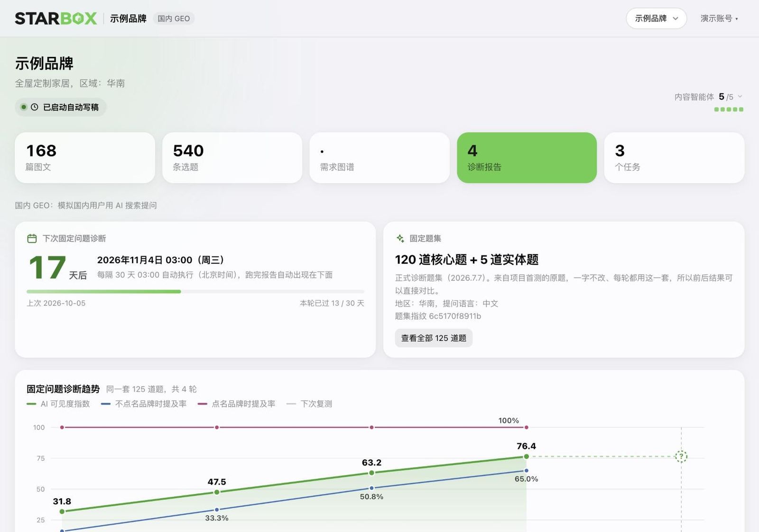The height and width of the screenshot is (532, 759).
Task: Click the 50.8% blue data point
Action: 371,488
